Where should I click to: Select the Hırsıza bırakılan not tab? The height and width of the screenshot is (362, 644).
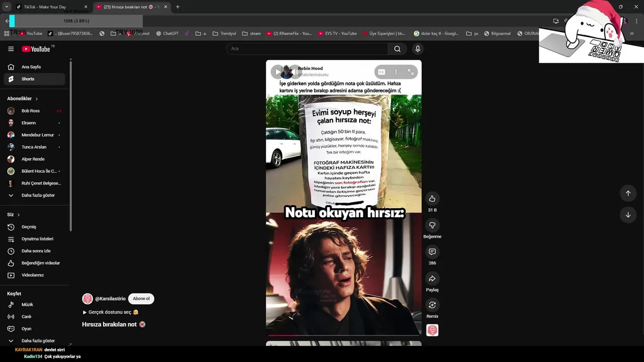pyautogui.click(x=132, y=7)
